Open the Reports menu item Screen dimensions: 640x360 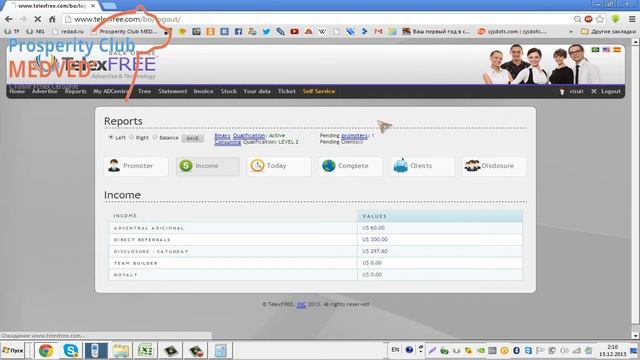click(76, 91)
